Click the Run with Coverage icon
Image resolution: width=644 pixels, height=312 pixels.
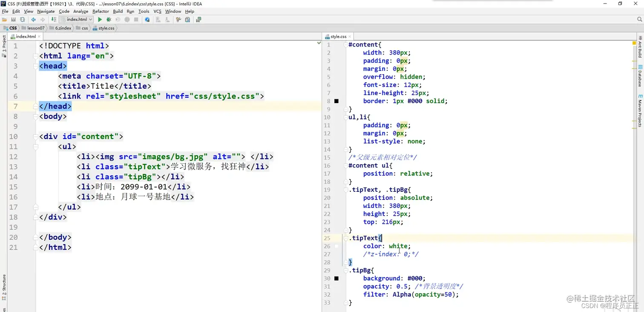tap(118, 20)
